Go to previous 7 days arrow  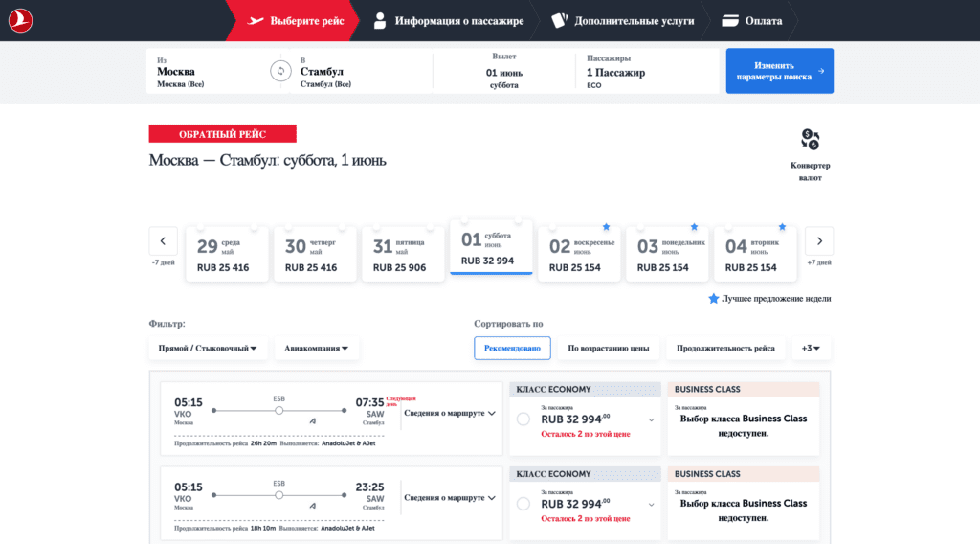(x=163, y=241)
